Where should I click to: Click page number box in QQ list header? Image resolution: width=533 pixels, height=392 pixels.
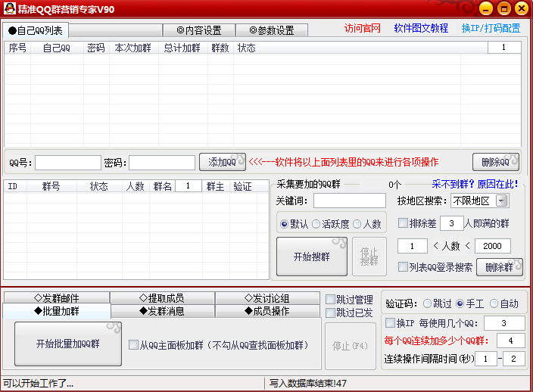504,47
